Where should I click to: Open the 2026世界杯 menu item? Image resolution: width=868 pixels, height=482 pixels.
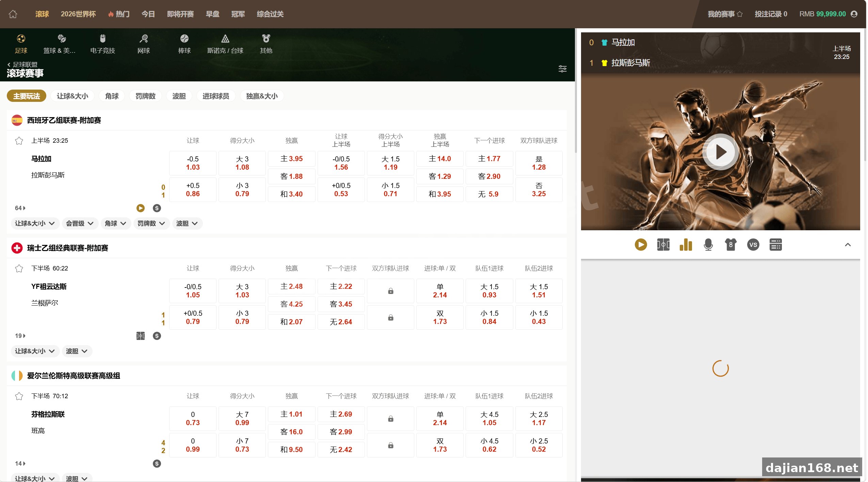(78, 14)
